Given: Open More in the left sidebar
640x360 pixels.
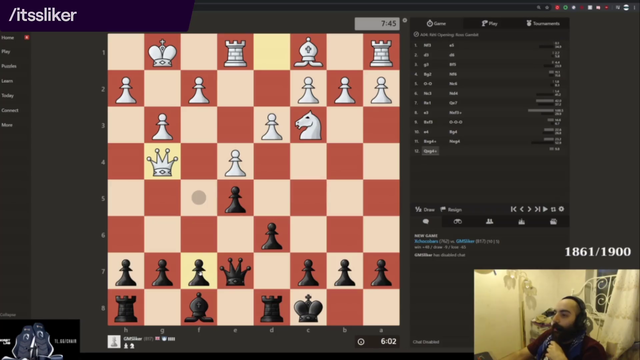Looking at the screenshot, I should click(x=7, y=125).
